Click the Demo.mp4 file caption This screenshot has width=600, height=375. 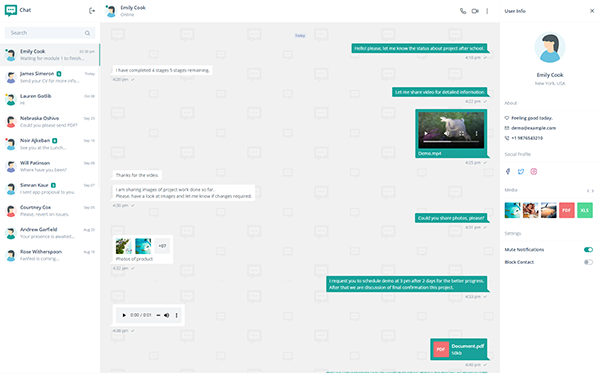[429, 153]
